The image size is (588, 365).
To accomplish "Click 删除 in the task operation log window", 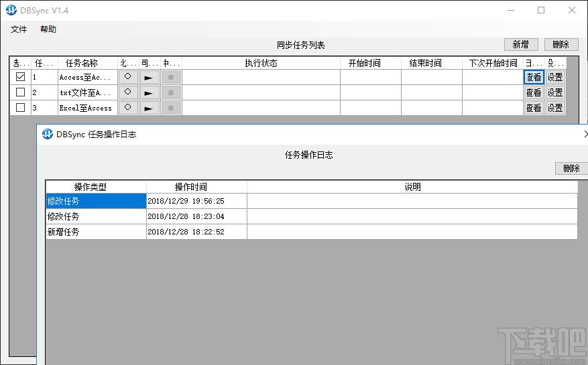I will pyautogui.click(x=571, y=168).
